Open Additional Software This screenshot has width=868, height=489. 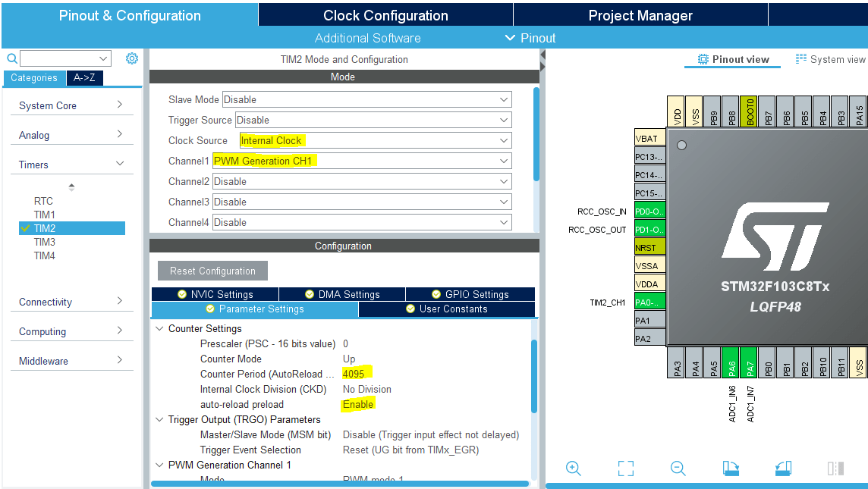click(367, 38)
